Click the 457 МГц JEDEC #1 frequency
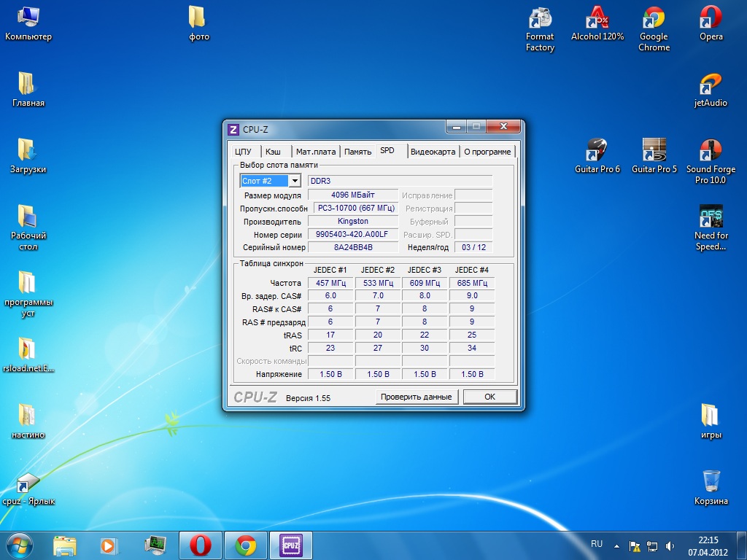This screenshot has height=560, width=747. coord(330,283)
